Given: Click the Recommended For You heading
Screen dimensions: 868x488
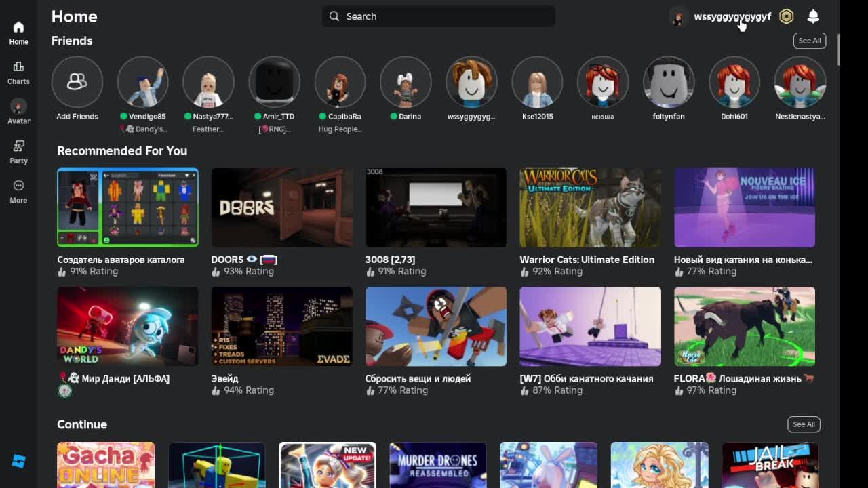Looking at the screenshot, I should [x=122, y=151].
